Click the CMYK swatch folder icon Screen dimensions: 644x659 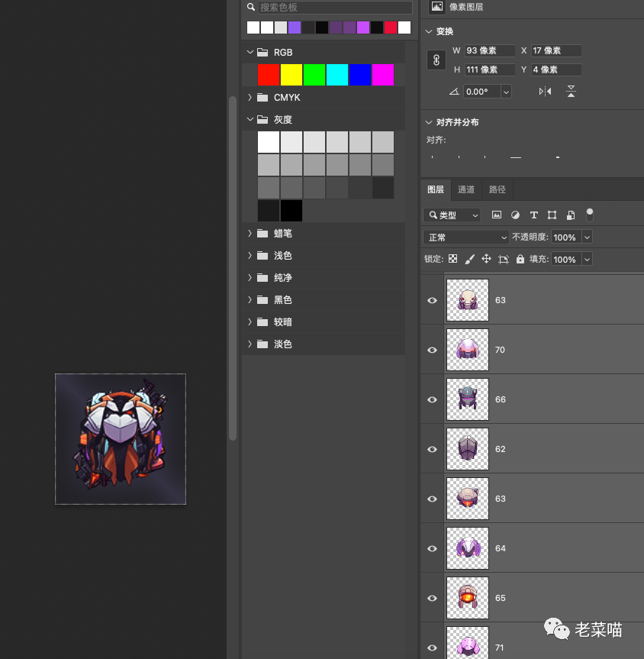[262, 98]
